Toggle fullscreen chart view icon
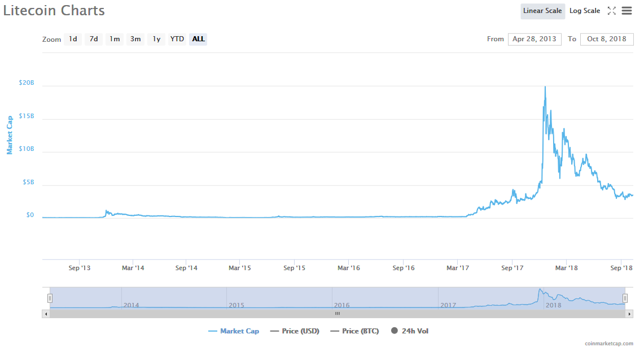Viewport: 644px width, 360px height. [612, 11]
